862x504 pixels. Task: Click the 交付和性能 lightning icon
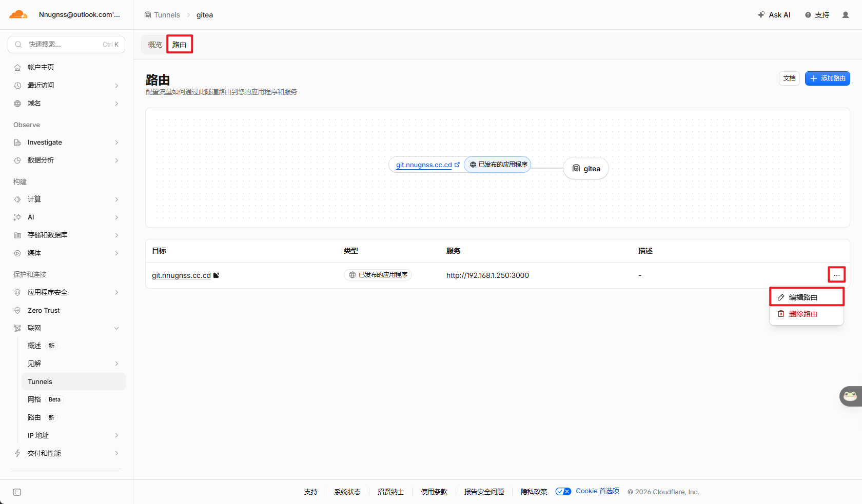17,453
